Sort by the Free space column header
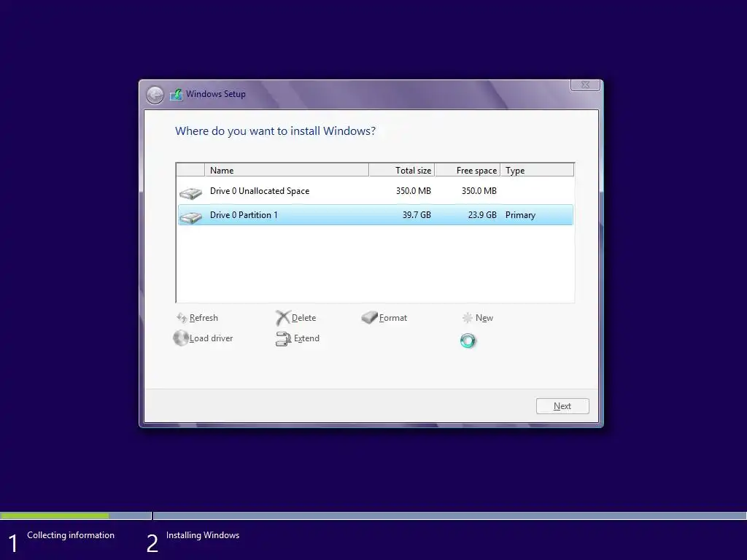Viewport: 747px width, 560px height. click(468, 170)
